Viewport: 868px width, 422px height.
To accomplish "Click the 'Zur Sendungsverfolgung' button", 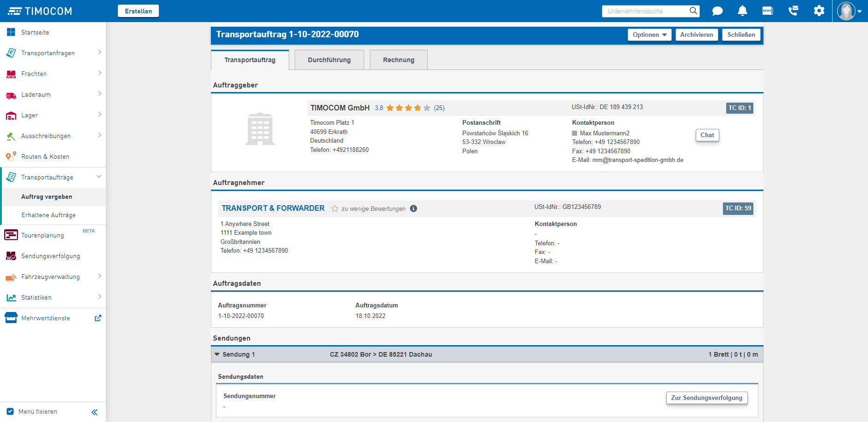I will click(x=706, y=398).
